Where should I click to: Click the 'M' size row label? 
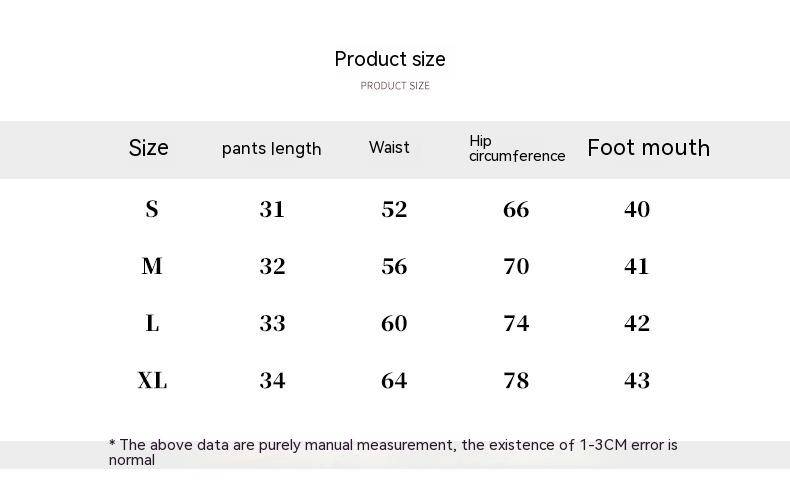152,266
